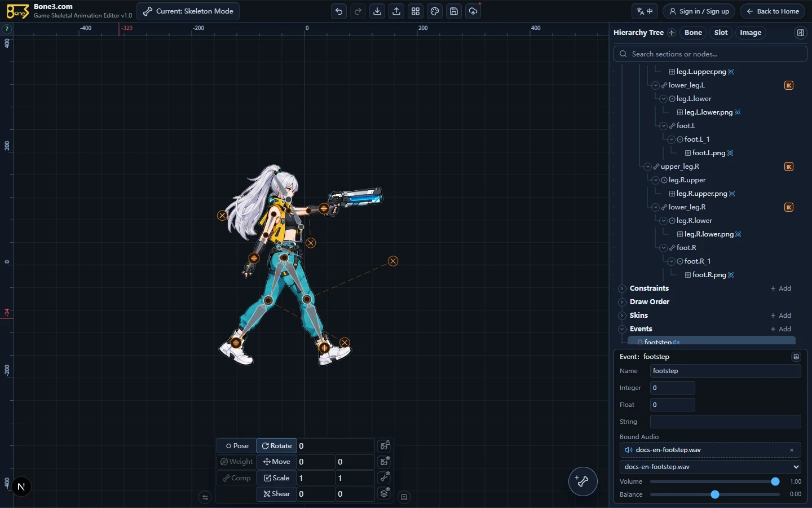The height and width of the screenshot is (508, 812).
Task: Click the download/import arrow icon in top toolbar
Action: point(377,11)
